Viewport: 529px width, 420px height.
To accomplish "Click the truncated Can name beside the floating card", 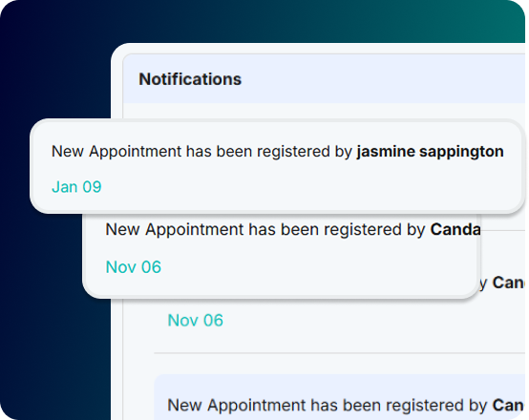I will point(508,283).
